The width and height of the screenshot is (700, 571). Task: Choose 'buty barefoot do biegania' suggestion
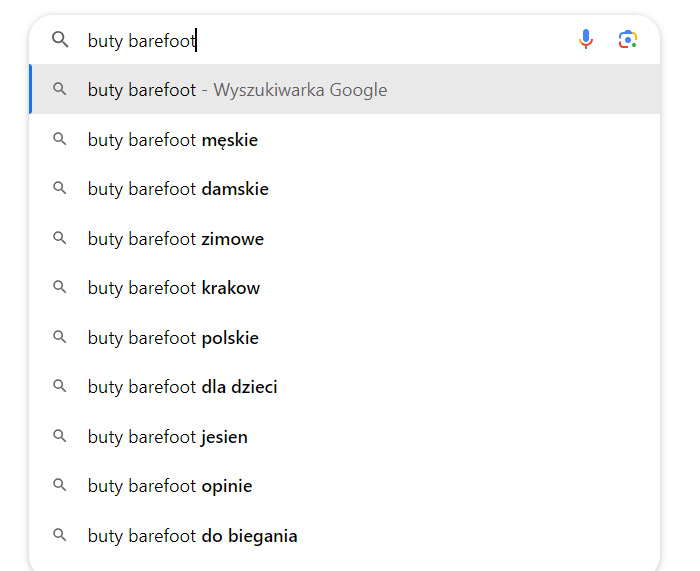[x=345, y=535]
